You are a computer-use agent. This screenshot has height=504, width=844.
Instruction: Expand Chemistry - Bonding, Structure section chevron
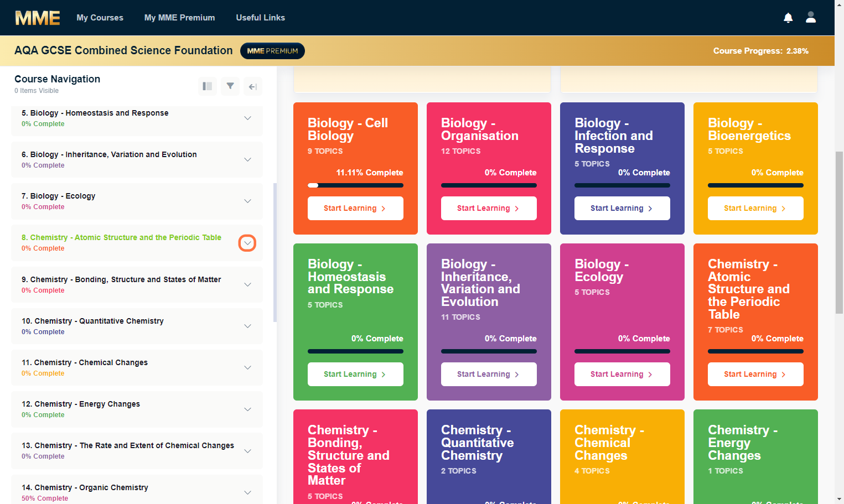pyautogui.click(x=247, y=284)
